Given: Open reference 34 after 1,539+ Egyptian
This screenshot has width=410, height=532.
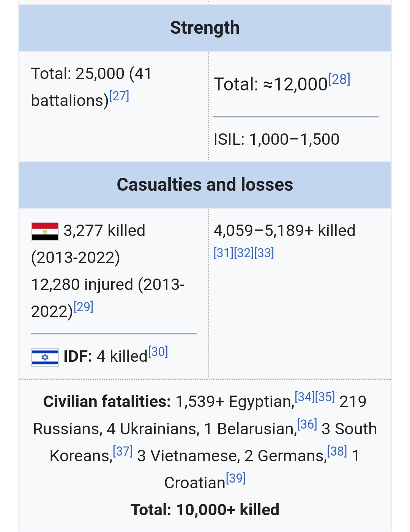Looking at the screenshot, I should pos(304,397).
